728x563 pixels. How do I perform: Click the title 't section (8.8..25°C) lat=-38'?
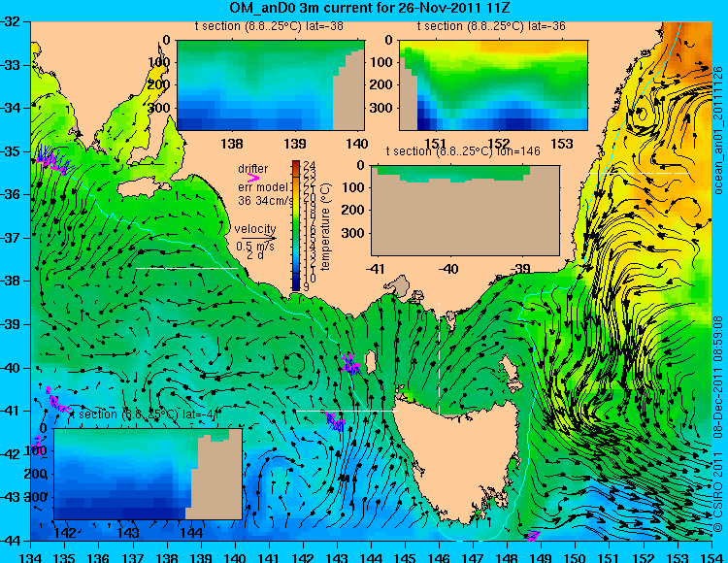coord(269,26)
